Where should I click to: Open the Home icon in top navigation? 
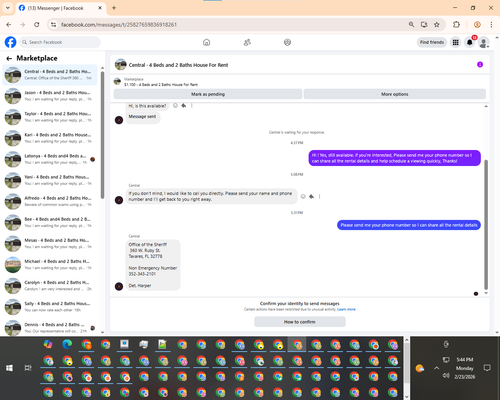(207, 42)
